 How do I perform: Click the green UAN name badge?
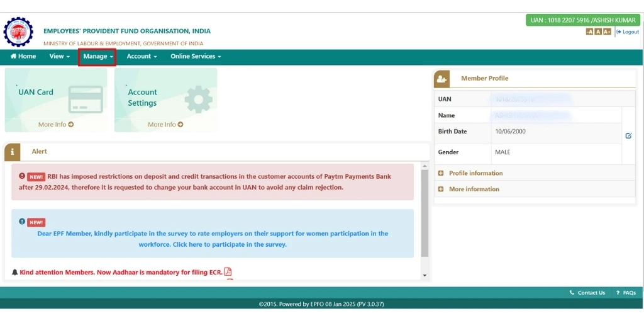tap(583, 20)
